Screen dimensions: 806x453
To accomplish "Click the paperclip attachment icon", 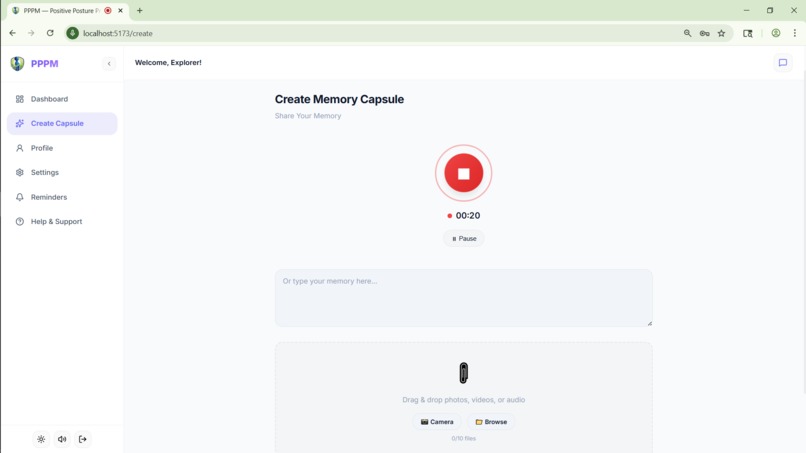I will tap(464, 373).
